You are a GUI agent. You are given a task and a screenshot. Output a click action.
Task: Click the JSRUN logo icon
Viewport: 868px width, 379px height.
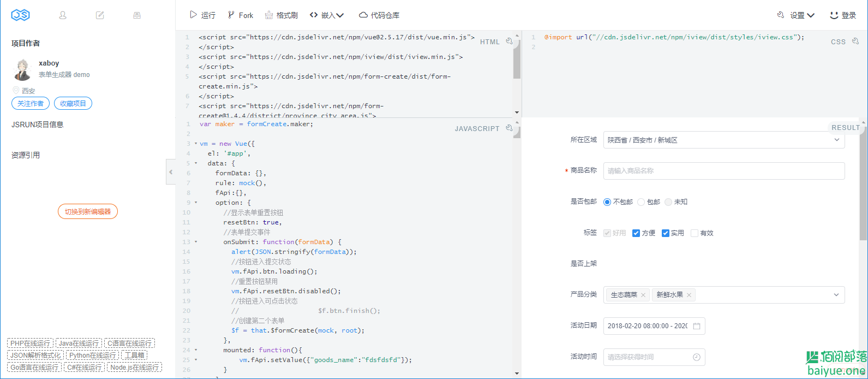(x=21, y=15)
